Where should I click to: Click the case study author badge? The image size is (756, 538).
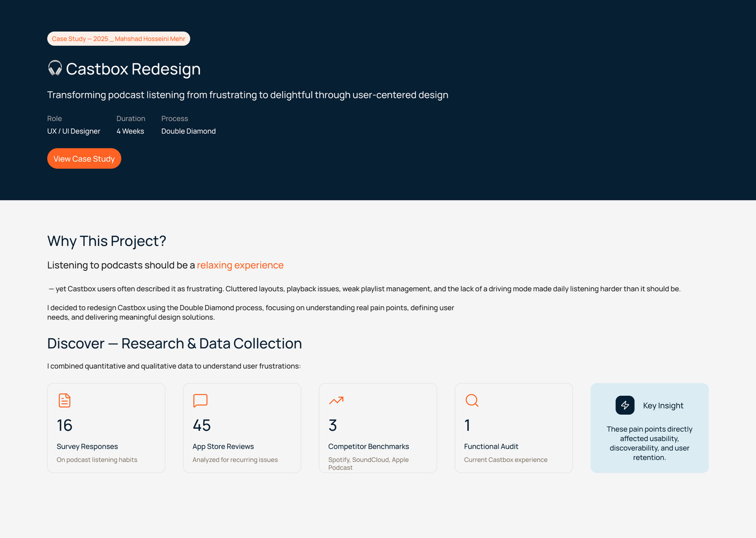[x=119, y=39]
